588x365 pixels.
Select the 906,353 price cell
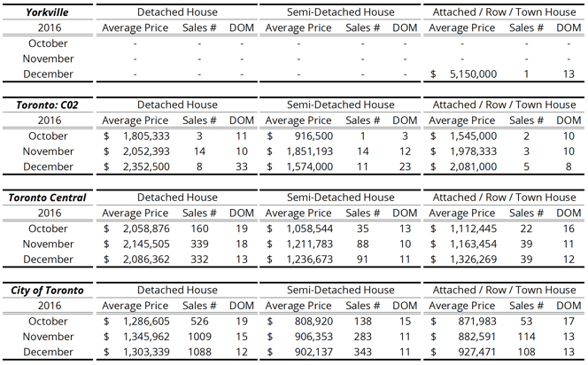pos(313,337)
